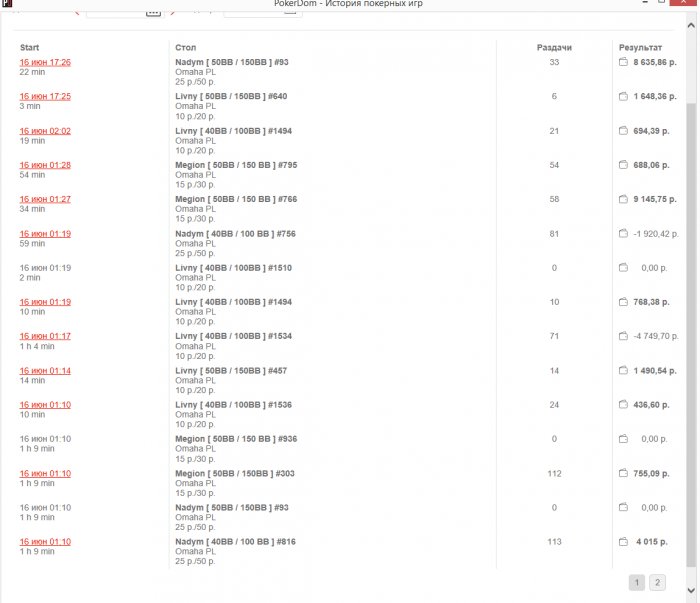This screenshot has width=700, height=603.
Task: Click wallet icon next to -1 920,42 р.
Action: point(623,233)
